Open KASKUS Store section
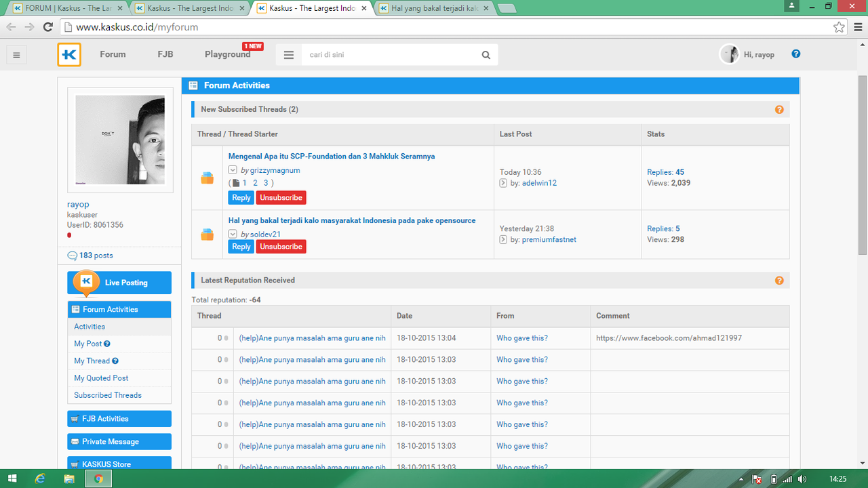The width and height of the screenshot is (868, 488). click(x=119, y=464)
